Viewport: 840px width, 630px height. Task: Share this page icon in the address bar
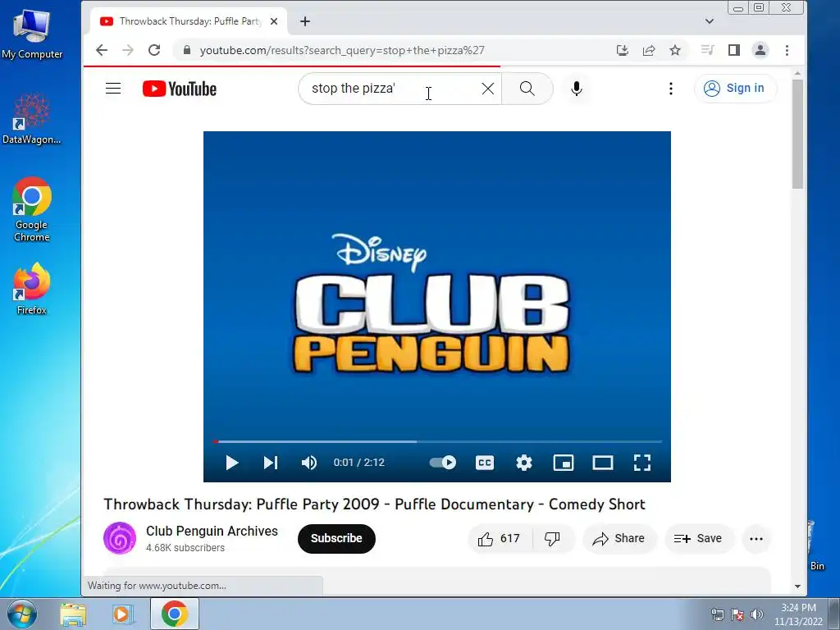(649, 50)
